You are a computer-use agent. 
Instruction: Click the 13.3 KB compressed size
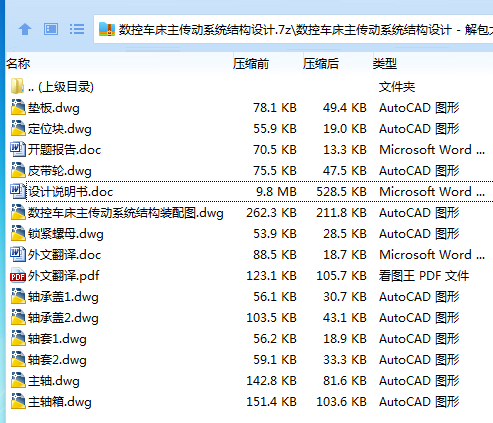pos(345,150)
